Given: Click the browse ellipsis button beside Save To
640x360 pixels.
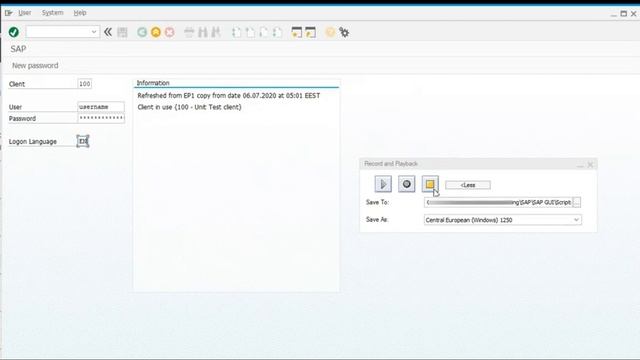Looking at the screenshot, I should (x=577, y=202).
